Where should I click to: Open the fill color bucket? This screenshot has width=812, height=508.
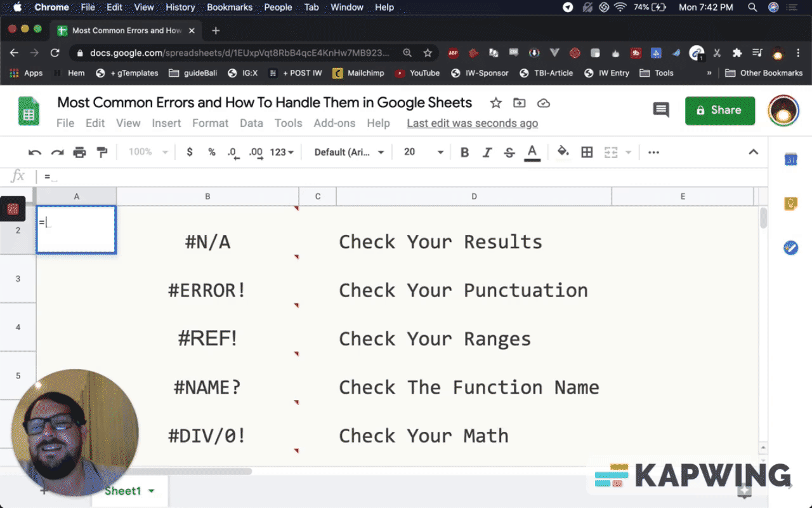click(x=563, y=152)
